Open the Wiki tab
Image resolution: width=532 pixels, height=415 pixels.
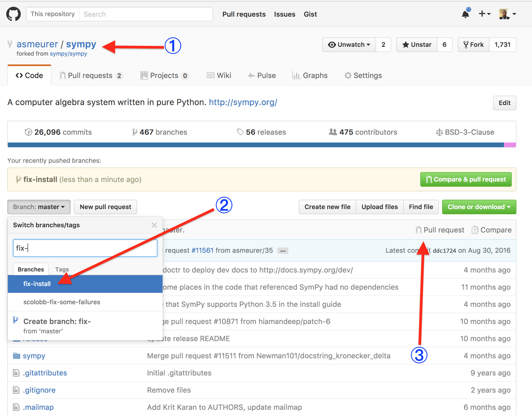[219, 75]
